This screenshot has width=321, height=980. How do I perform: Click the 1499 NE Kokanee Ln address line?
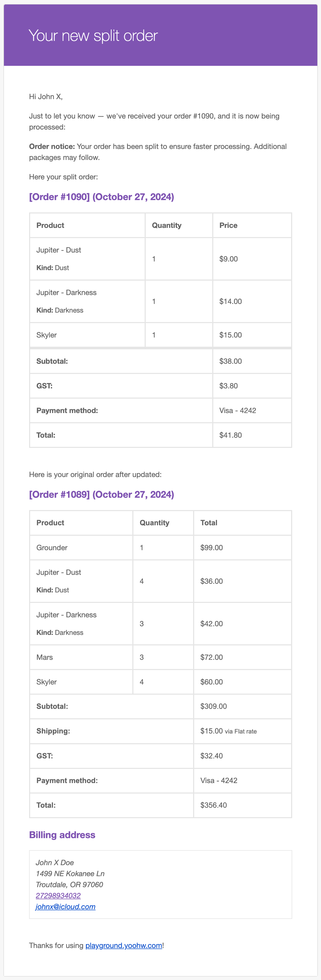[x=70, y=874]
